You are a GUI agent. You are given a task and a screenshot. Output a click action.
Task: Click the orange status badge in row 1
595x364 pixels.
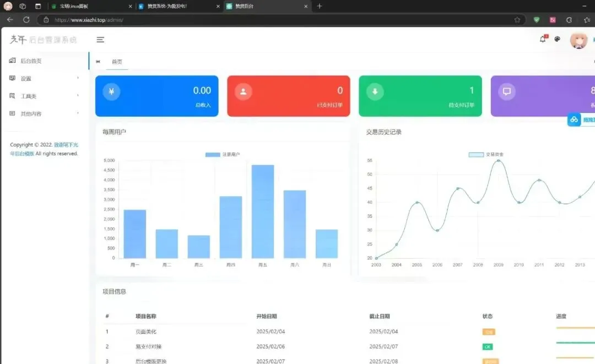[x=488, y=332]
